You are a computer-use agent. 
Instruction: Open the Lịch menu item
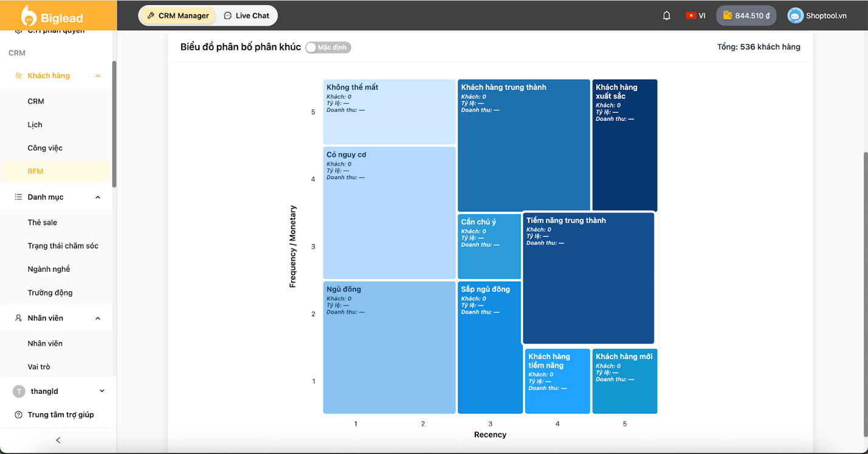coord(35,125)
